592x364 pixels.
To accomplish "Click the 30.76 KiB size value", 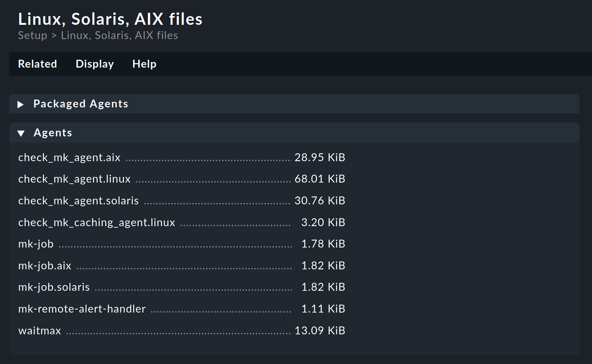I will click(320, 201).
